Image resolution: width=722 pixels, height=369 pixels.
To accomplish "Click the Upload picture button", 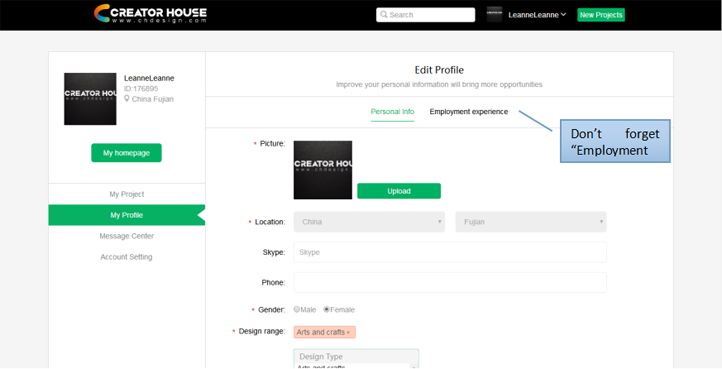I will pyautogui.click(x=399, y=191).
